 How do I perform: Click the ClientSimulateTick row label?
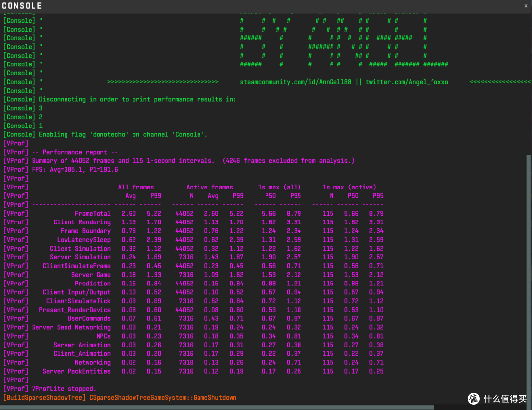tap(78, 301)
